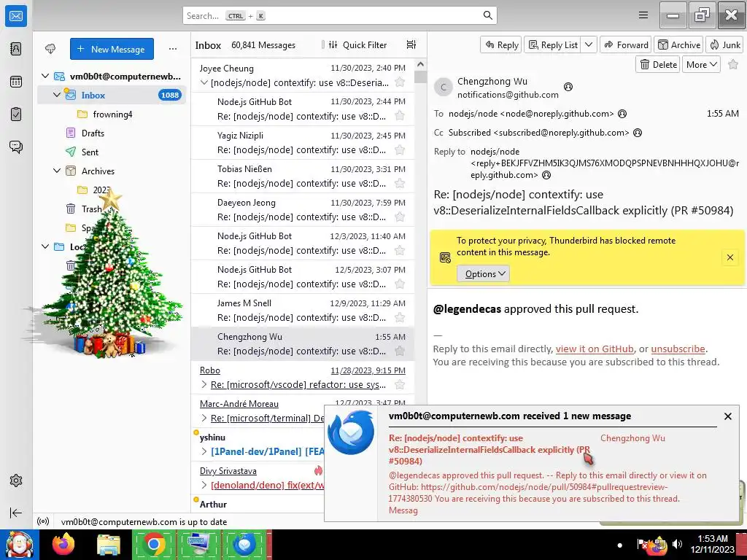Screen dimensions: 747x560
Task: Open Thunderbird Settings gear
Action: [16, 481]
